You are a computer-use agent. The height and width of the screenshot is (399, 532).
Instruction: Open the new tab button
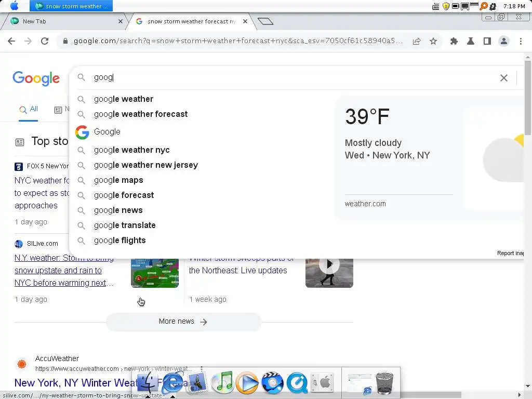[265, 21]
